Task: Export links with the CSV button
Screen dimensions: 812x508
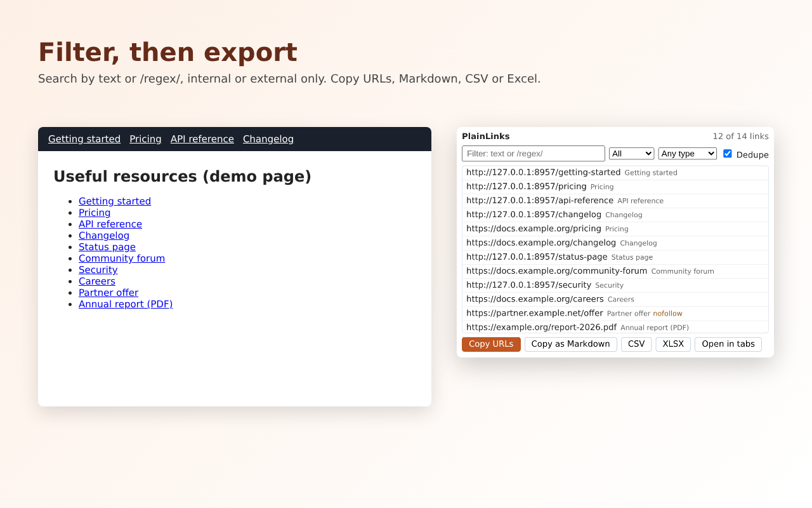Action: (x=636, y=344)
